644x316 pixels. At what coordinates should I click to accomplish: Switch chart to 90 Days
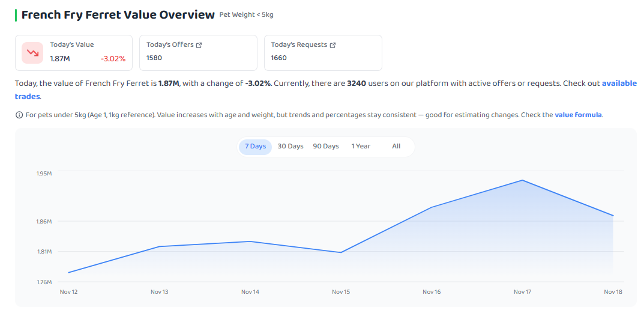(x=326, y=147)
